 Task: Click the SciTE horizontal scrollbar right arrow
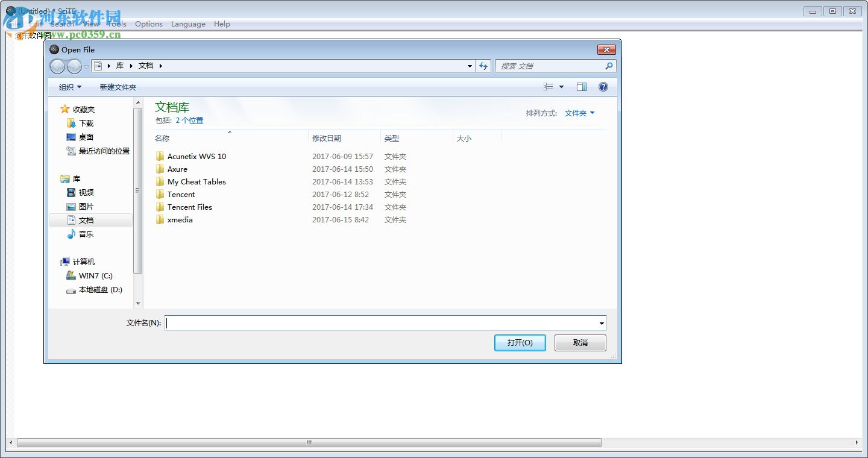click(x=858, y=442)
